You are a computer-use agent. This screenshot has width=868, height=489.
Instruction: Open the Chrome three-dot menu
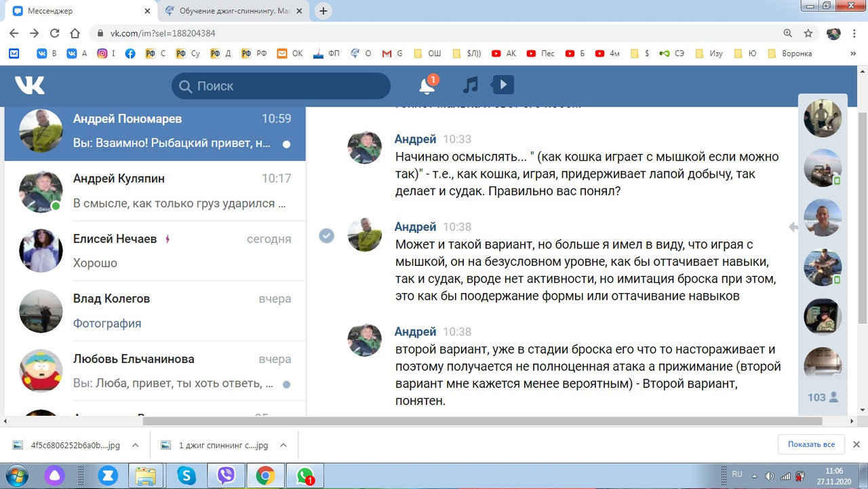click(854, 33)
